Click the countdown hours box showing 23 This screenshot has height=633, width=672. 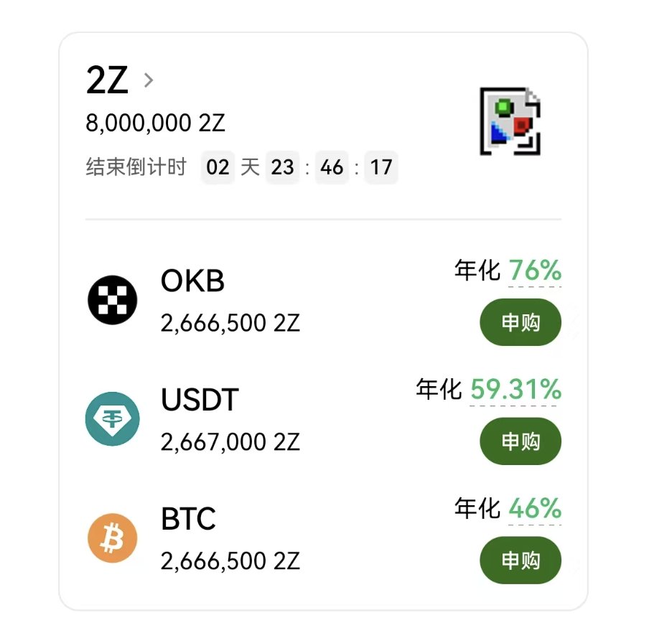click(x=282, y=168)
